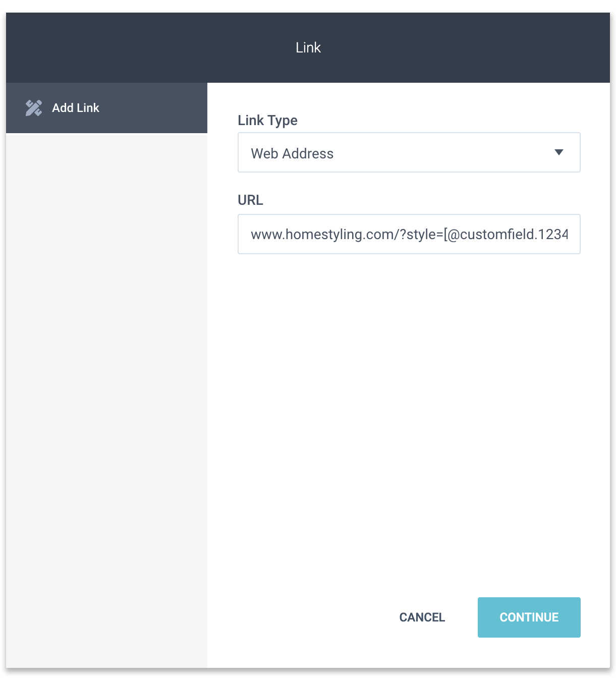Image resolution: width=616 pixels, height=681 pixels.
Task: Click the Link dialog title text
Action: (x=308, y=47)
